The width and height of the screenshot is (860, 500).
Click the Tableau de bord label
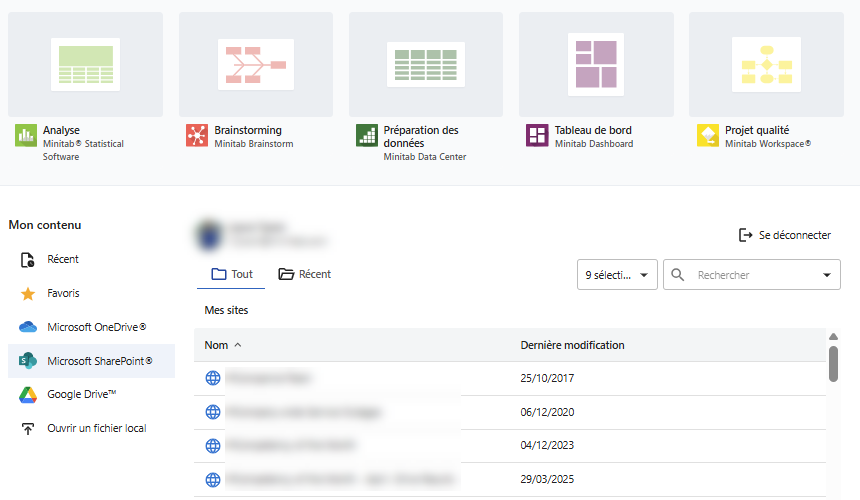pos(593,130)
